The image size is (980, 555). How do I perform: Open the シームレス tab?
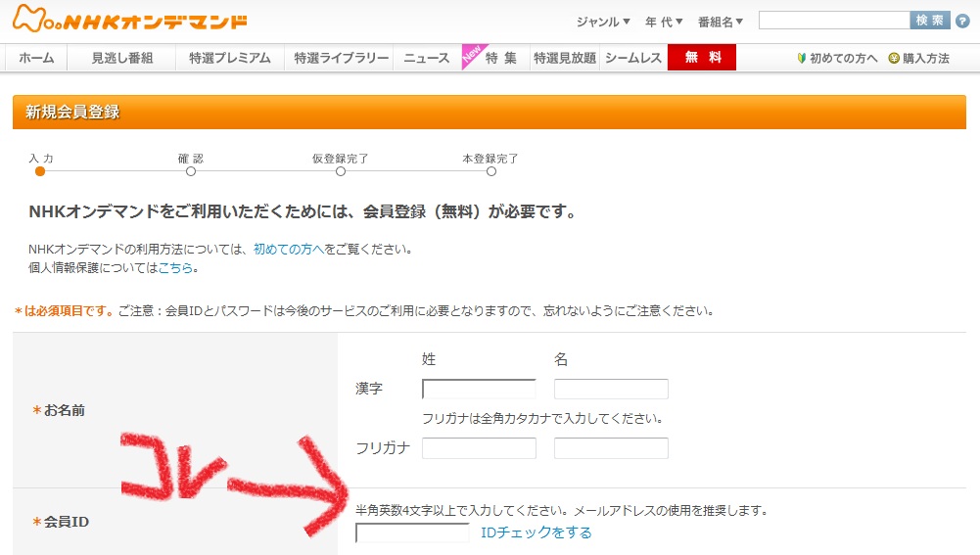click(633, 58)
